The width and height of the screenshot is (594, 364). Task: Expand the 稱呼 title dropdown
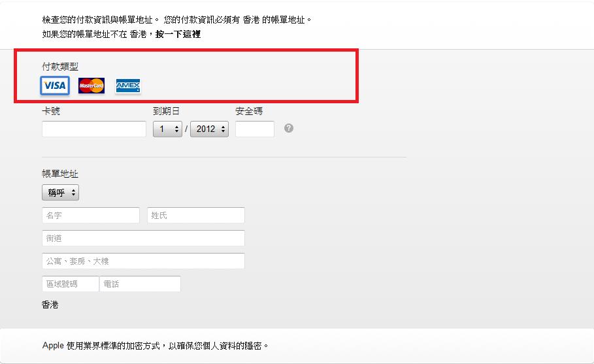coord(60,192)
